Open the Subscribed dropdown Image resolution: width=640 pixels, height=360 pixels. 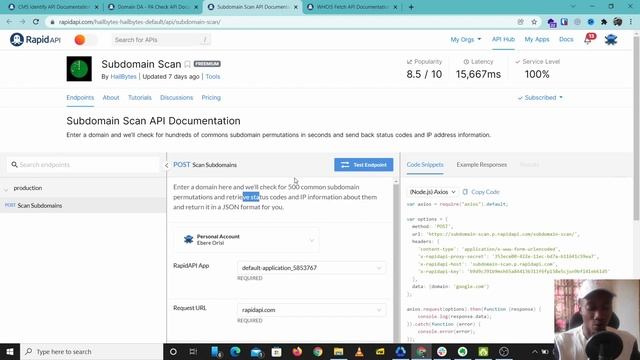pyautogui.click(x=540, y=98)
